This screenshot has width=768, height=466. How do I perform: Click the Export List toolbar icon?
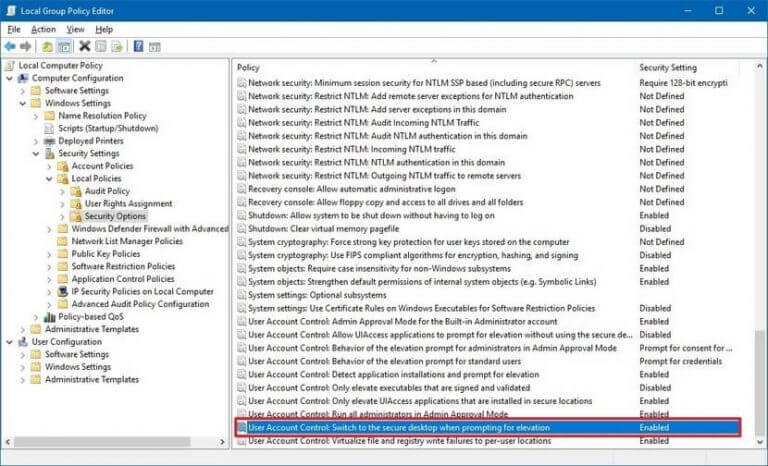(x=117, y=46)
